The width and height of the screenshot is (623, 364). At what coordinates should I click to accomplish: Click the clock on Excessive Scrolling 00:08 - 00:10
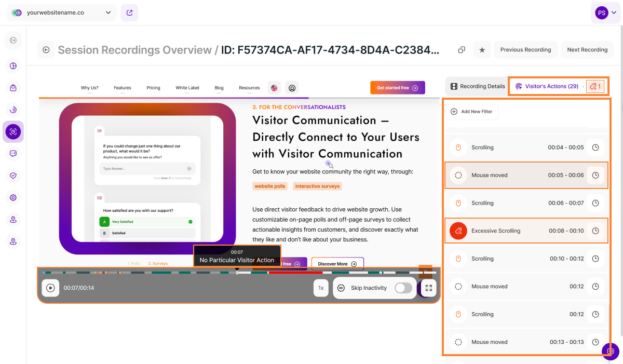tap(595, 231)
